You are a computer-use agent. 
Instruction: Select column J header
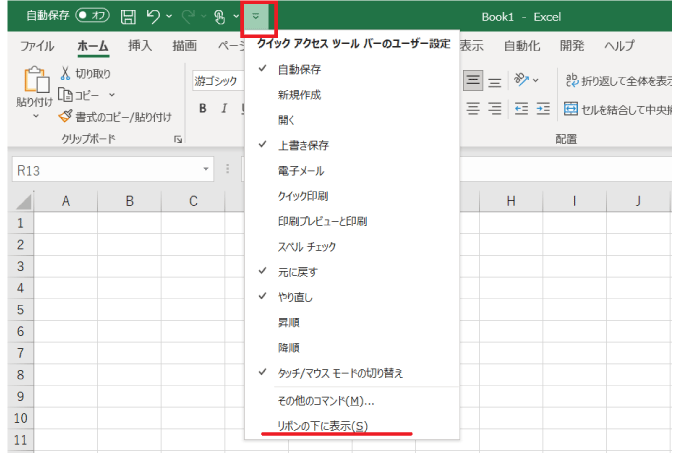(x=638, y=201)
